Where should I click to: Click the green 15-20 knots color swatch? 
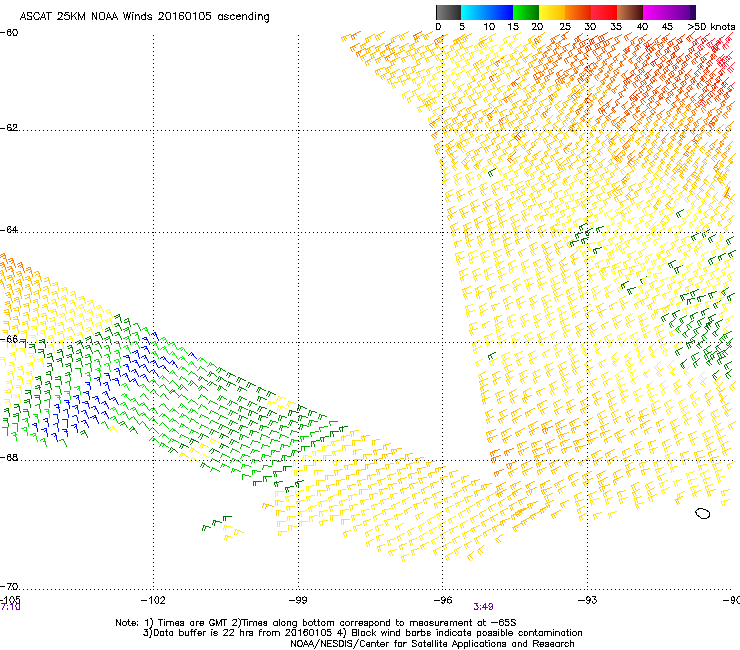tap(526, 12)
